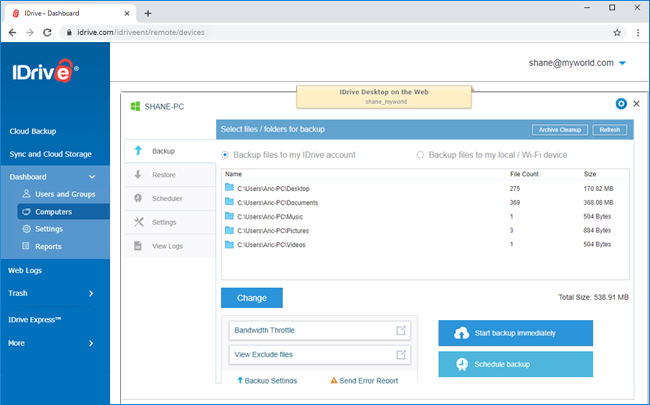This screenshot has height=405, width=650.
Task: Click the Change button
Action: (252, 298)
